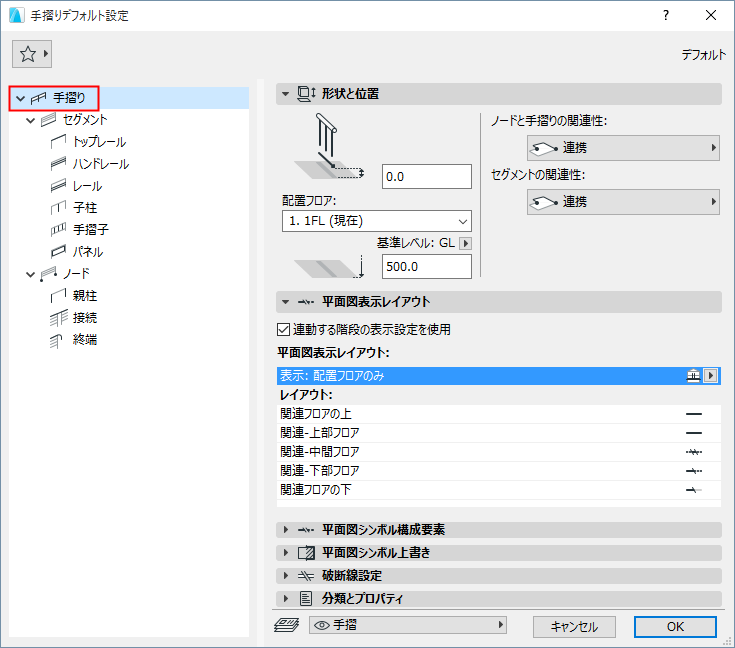Select the パネル panel icon
This screenshot has width=735, height=648.
click(x=58, y=251)
